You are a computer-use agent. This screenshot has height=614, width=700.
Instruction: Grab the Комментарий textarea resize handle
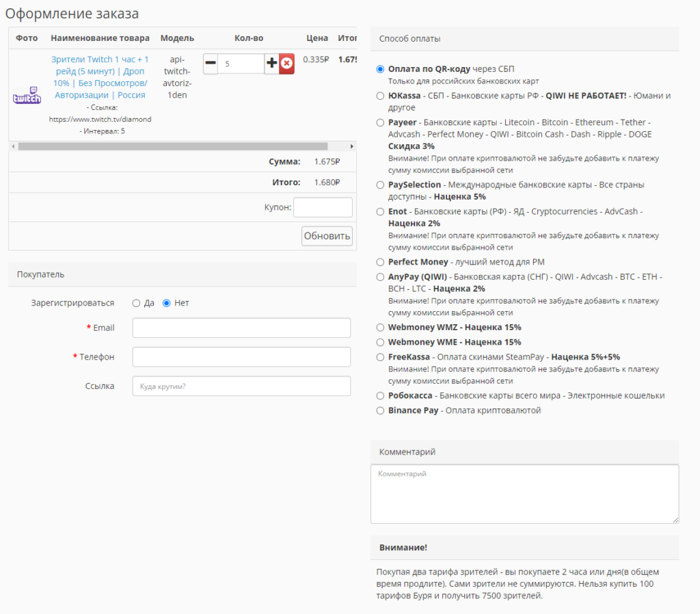click(x=675, y=520)
